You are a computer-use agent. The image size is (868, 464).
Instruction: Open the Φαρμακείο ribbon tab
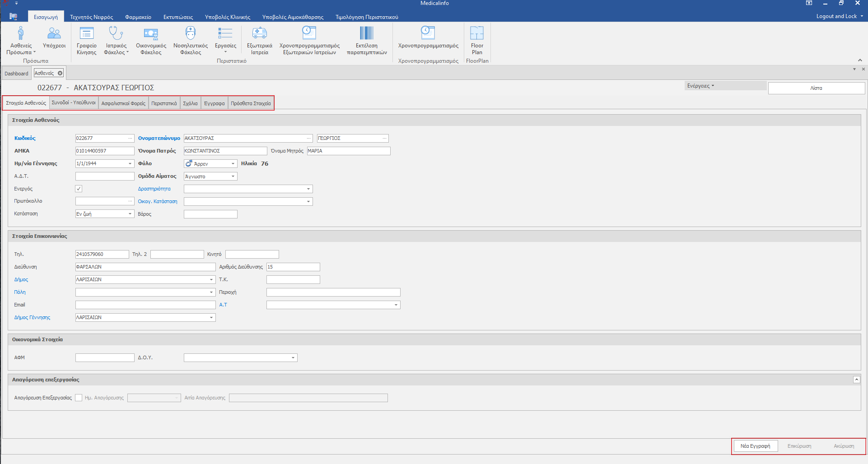pyautogui.click(x=138, y=17)
